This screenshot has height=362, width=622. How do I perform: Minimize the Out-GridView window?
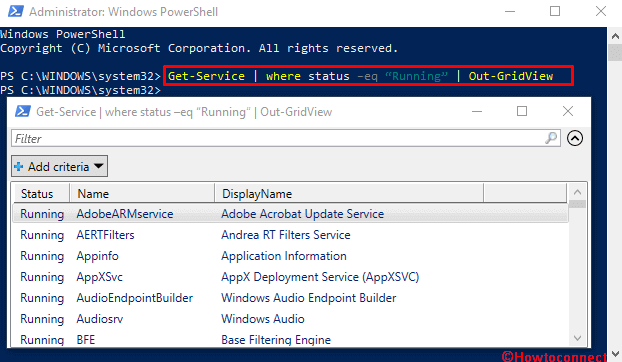(x=477, y=111)
